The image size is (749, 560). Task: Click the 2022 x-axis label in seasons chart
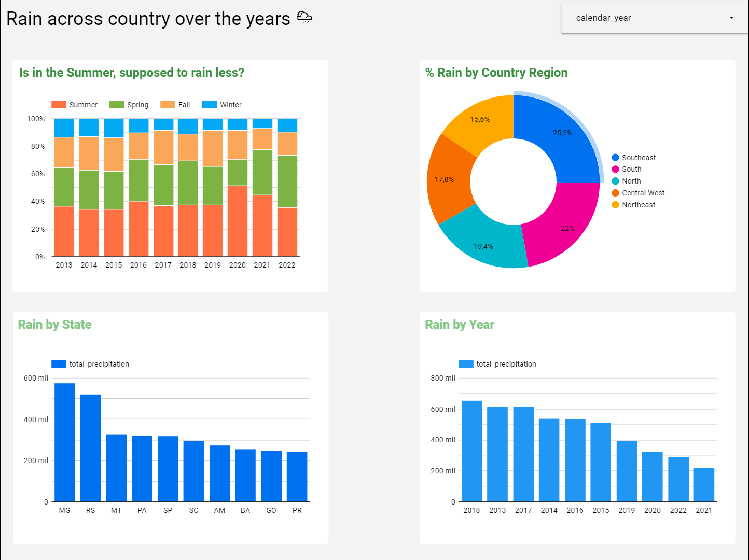(287, 265)
